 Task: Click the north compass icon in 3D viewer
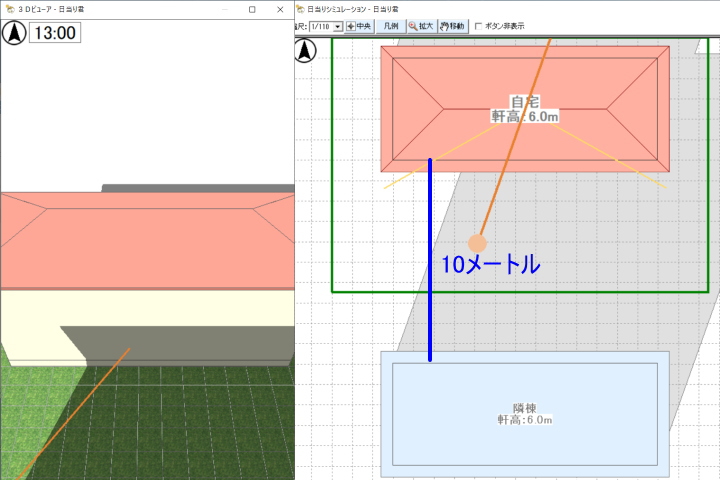click(15, 33)
